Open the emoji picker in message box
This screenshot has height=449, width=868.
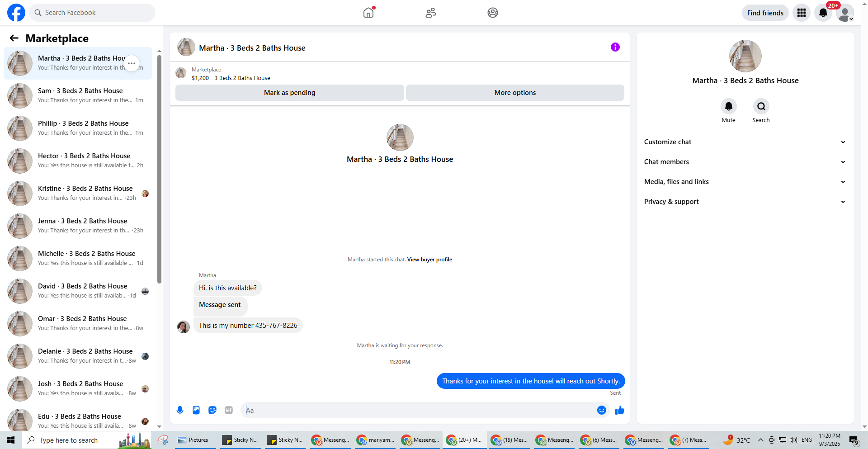click(602, 410)
